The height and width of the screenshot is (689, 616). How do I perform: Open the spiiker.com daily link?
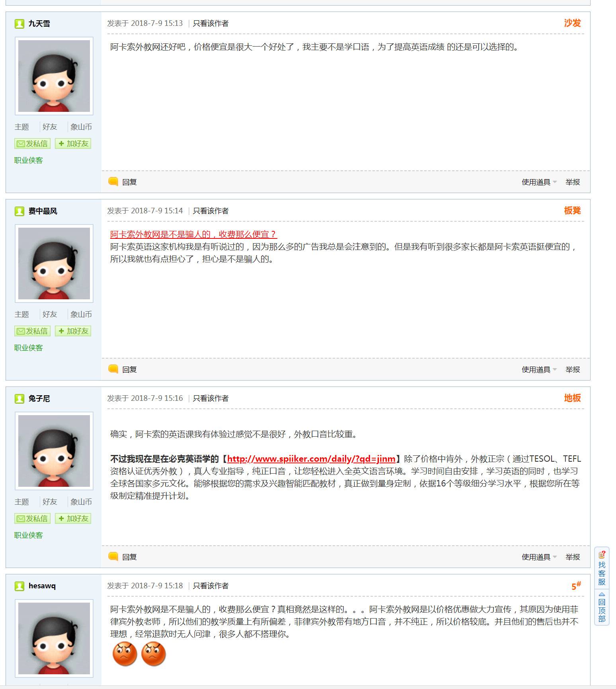[x=311, y=459]
